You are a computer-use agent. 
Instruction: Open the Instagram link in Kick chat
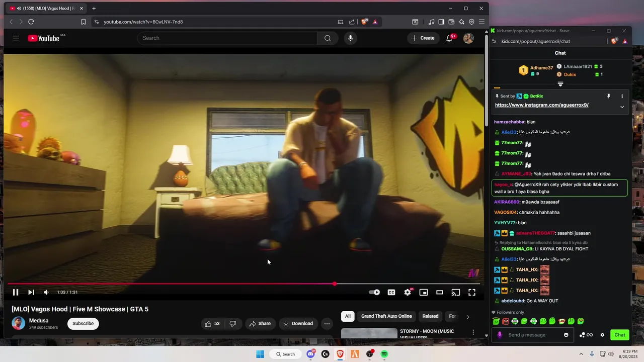[x=541, y=105]
